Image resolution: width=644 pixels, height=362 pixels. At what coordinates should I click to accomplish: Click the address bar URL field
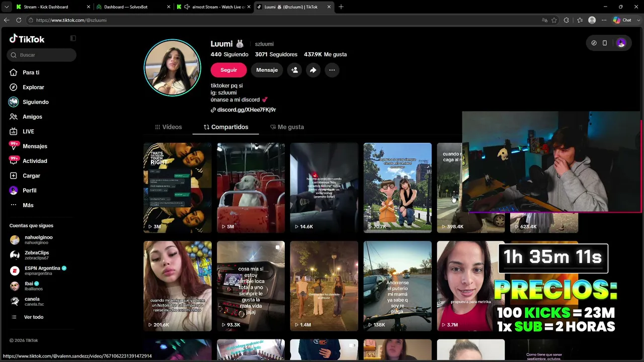click(x=282, y=20)
